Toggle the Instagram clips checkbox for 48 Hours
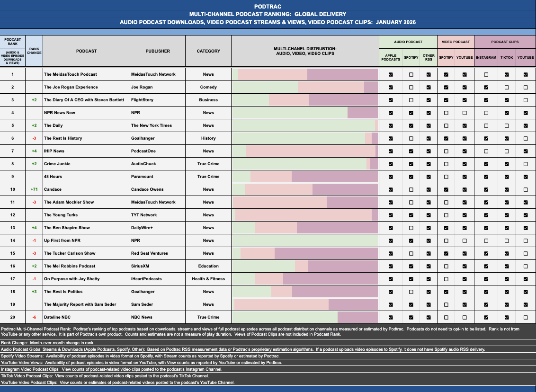This screenshot has height=392, width=536. click(485, 177)
